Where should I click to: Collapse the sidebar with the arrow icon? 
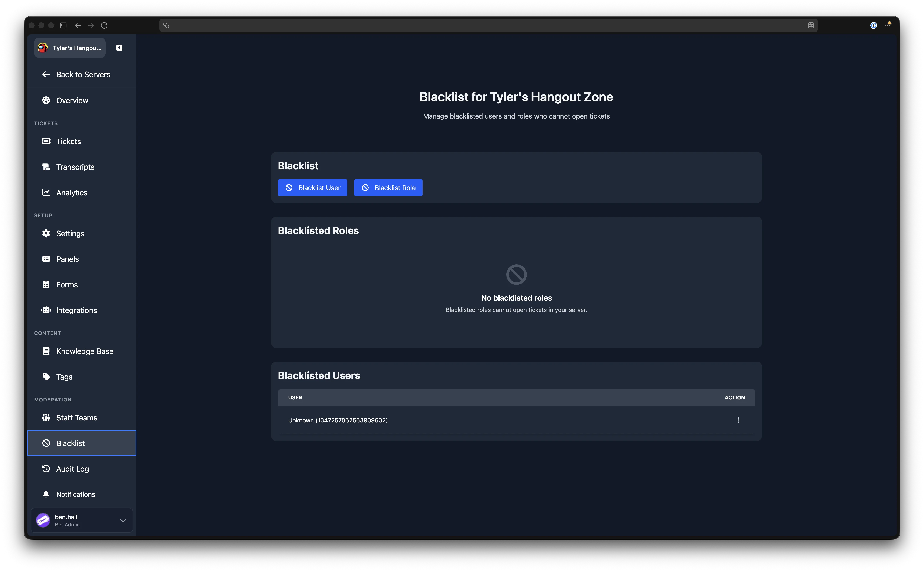coord(119,48)
